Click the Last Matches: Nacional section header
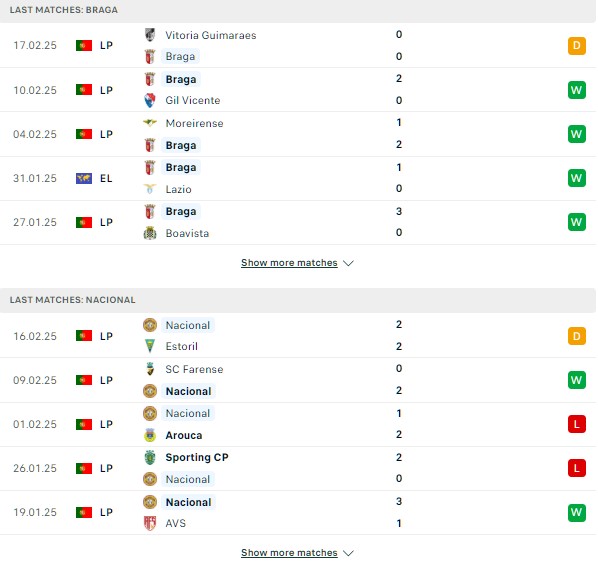The height and width of the screenshot is (571, 598). coord(298,300)
